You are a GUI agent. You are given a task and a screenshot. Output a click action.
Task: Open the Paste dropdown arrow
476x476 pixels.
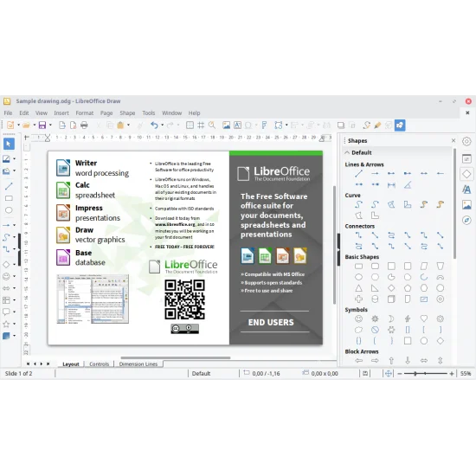pyautogui.click(x=128, y=125)
